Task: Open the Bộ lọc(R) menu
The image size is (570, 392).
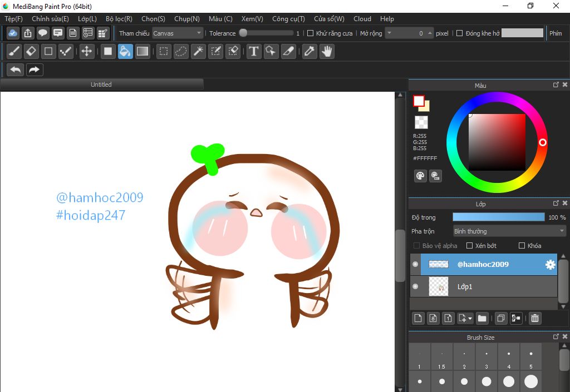Action: [x=119, y=19]
